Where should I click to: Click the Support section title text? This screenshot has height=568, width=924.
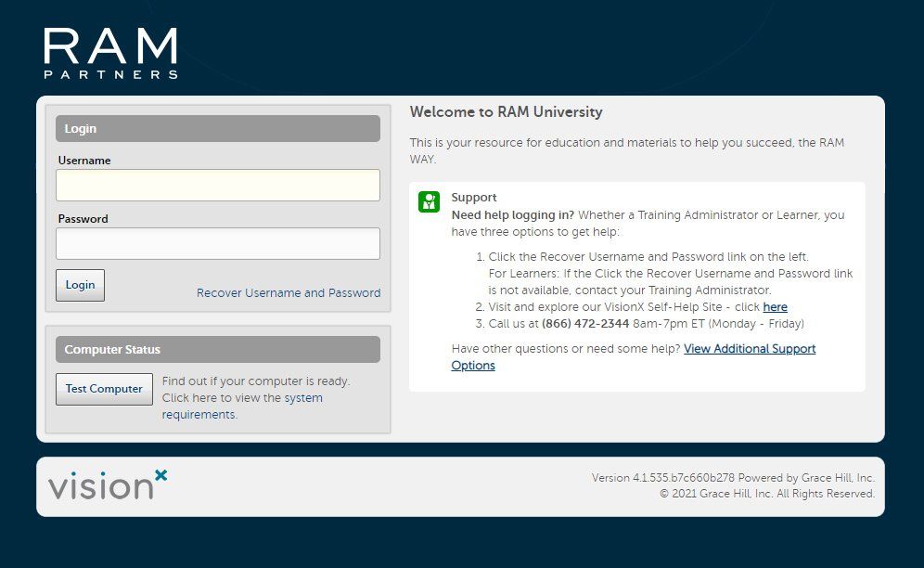pos(473,197)
